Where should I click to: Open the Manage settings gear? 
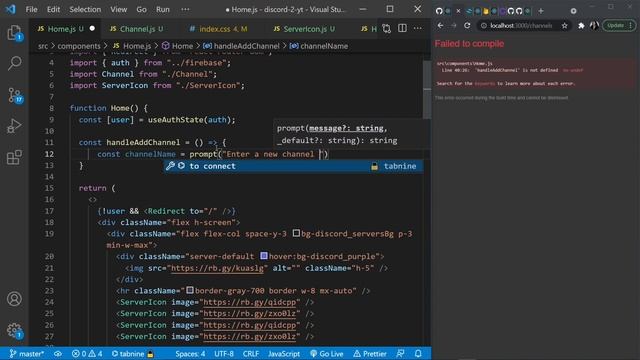coord(14,330)
